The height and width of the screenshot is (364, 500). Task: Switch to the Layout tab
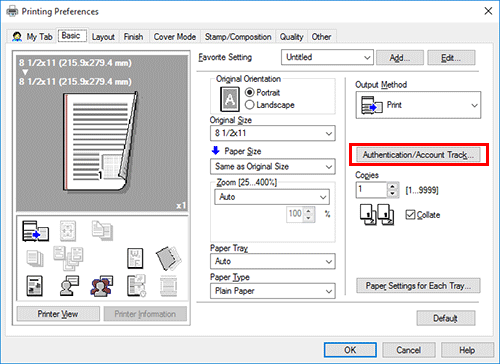point(103,37)
